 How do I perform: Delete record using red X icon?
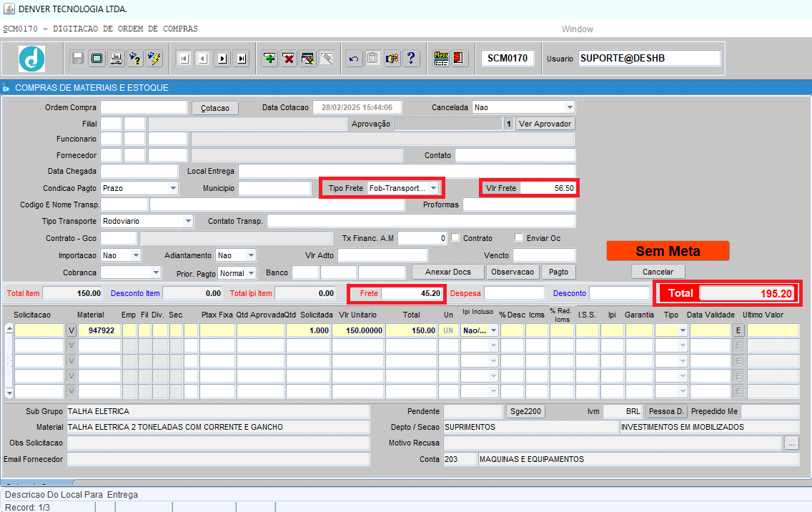(289, 59)
